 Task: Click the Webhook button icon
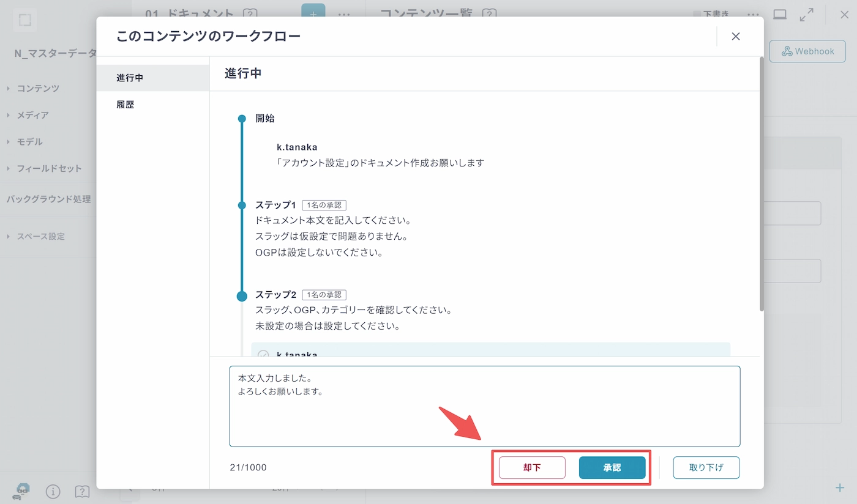tap(787, 51)
